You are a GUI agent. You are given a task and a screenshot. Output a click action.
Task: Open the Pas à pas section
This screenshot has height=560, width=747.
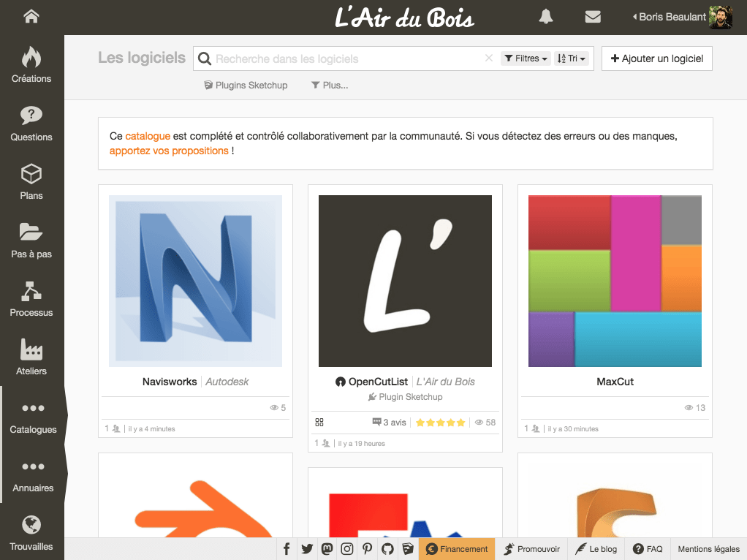tap(31, 241)
